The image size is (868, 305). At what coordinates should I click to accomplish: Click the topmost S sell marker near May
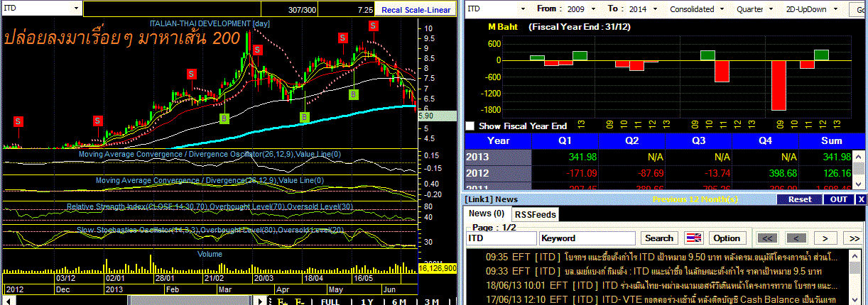tap(373, 26)
